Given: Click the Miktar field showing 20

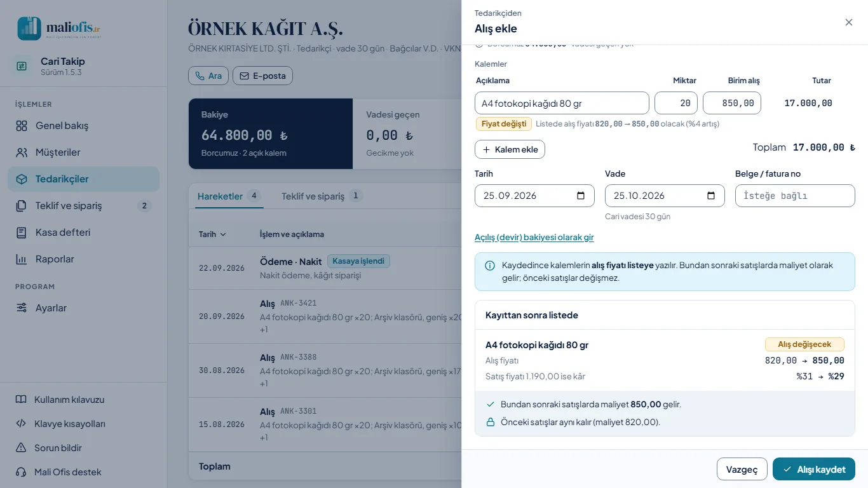Looking at the screenshot, I should click(x=676, y=103).
